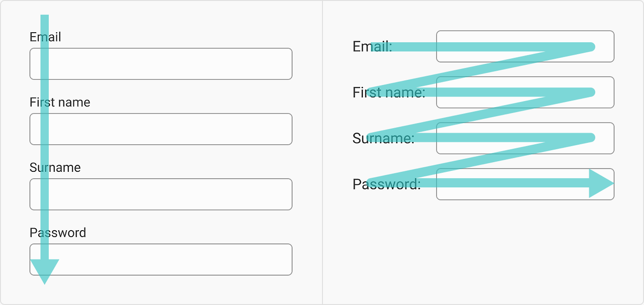Focus the First name field in the stacked form
Viewport: 644px width, 305px height.
[x=161, y=129]
